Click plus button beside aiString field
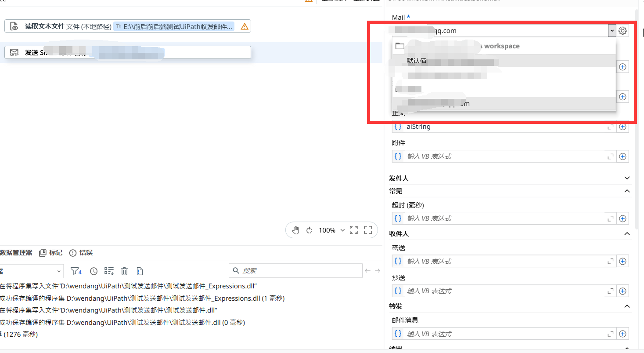This screenshot has height=353, width=644. pos(622,127)
